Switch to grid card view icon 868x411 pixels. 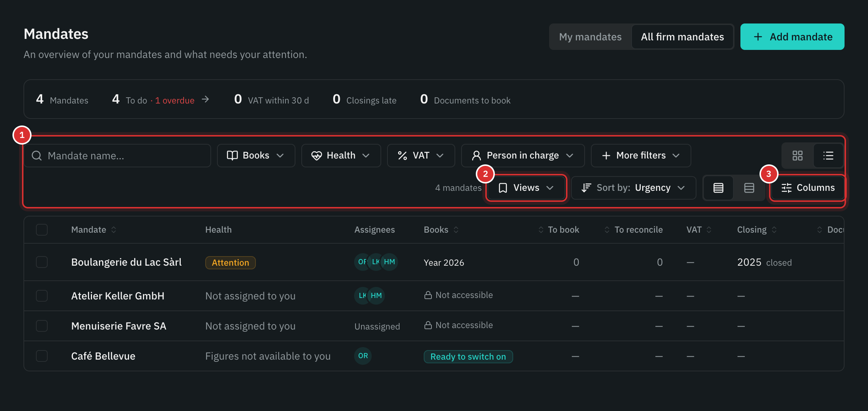point(797,156)
